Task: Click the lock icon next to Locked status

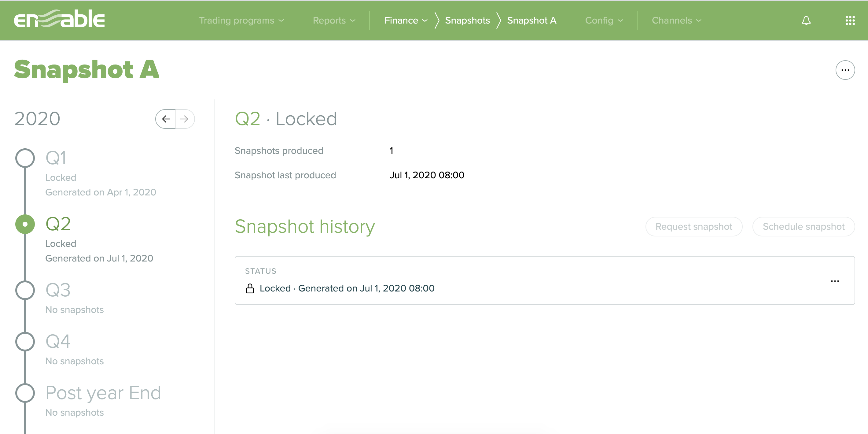Action: [251, 288]
